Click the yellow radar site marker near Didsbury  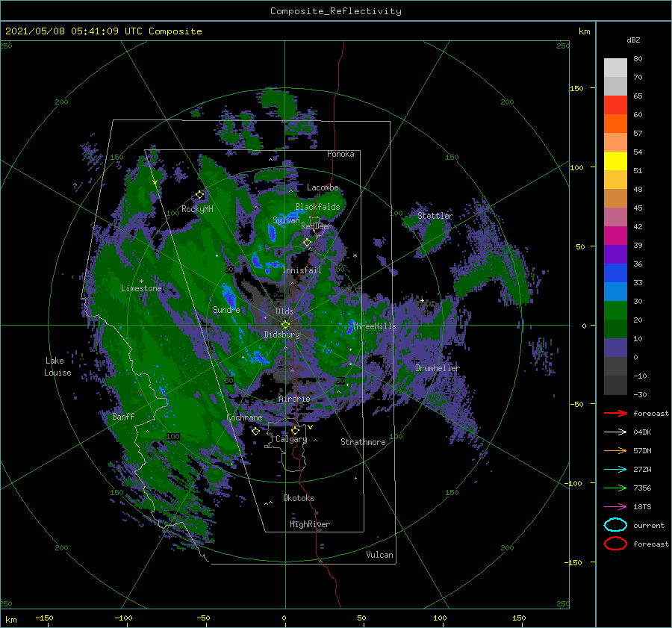(x=285, y=325)
